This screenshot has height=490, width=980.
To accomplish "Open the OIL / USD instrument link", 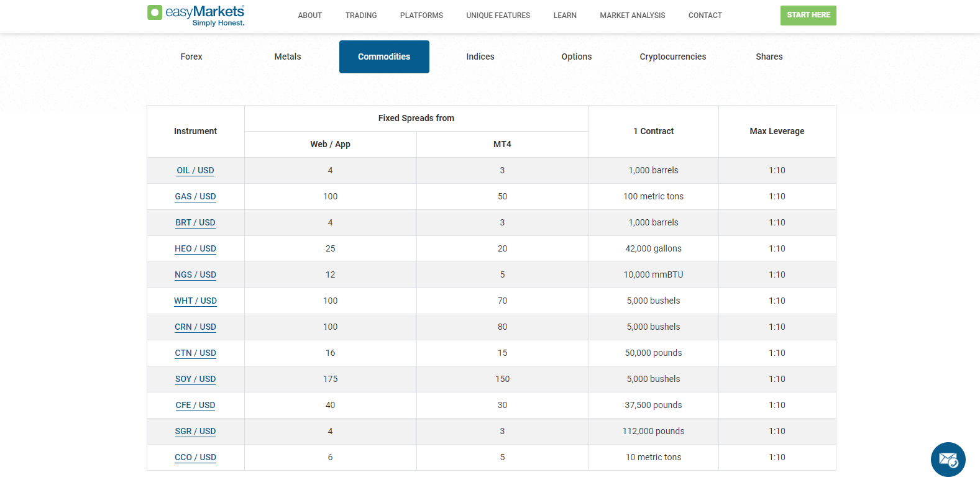I will [195, 170].
